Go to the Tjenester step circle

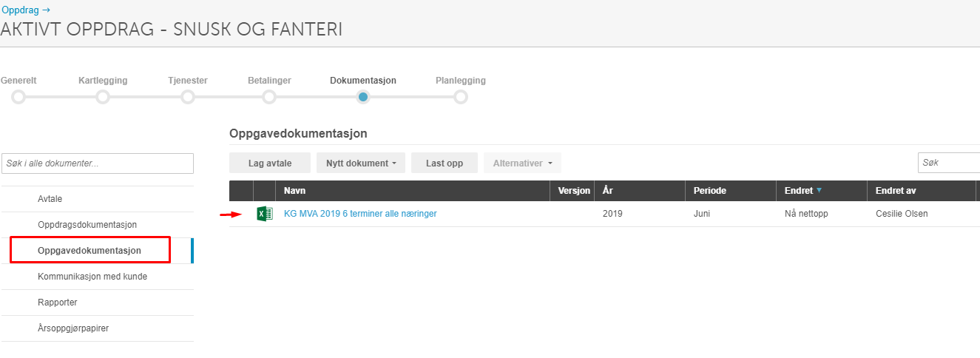point(188,97)
